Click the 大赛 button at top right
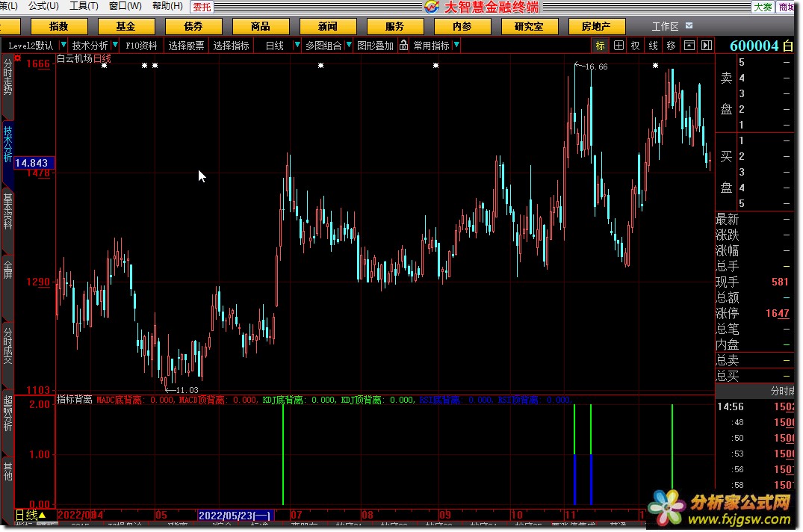The height and width of the screenshot is (532, 803). point(763,7)
